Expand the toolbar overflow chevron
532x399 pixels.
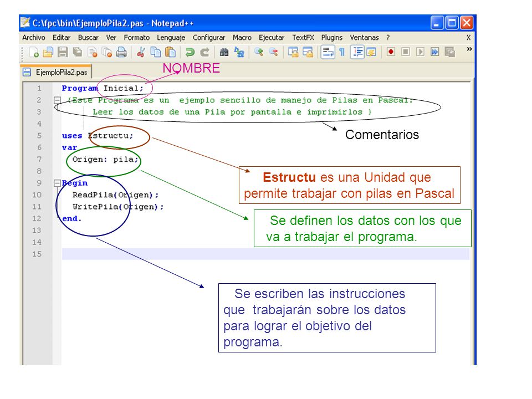tap(469, 49)
